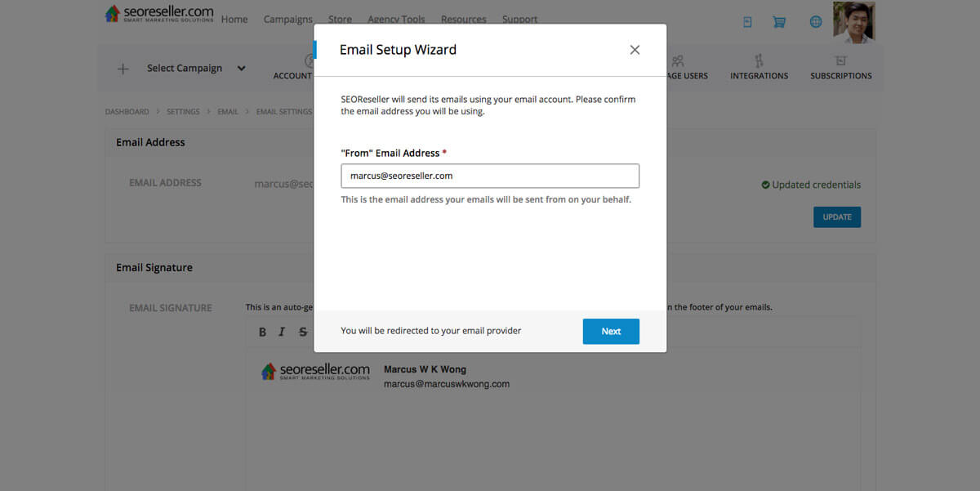980x491 pixels.
Task: Toggle italic formatting in signature editor
Action: coord(282,332)
